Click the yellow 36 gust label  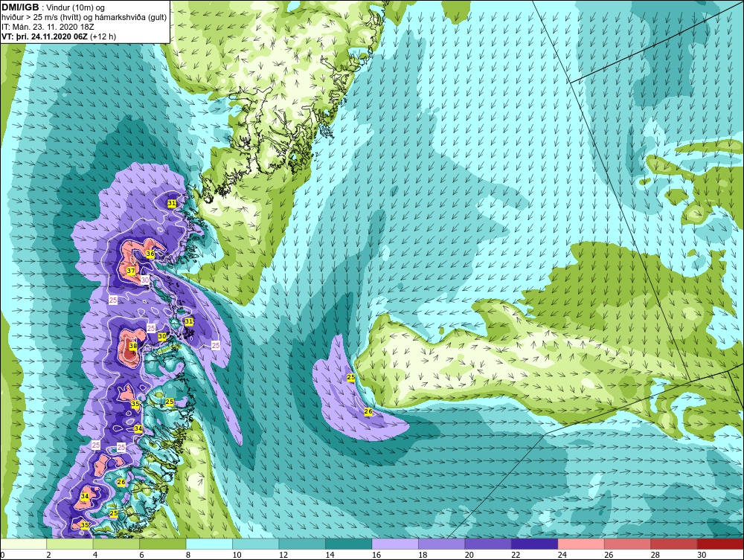tap(150, 254)
